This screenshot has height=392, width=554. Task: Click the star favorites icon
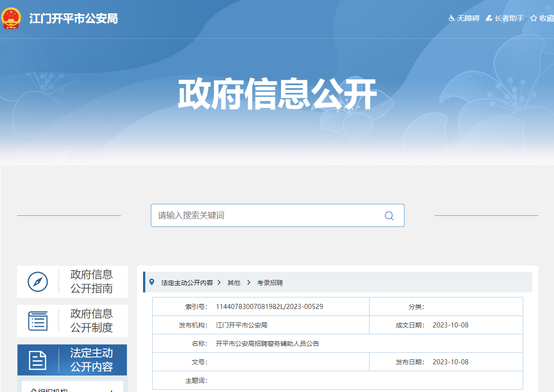(534, 18)
